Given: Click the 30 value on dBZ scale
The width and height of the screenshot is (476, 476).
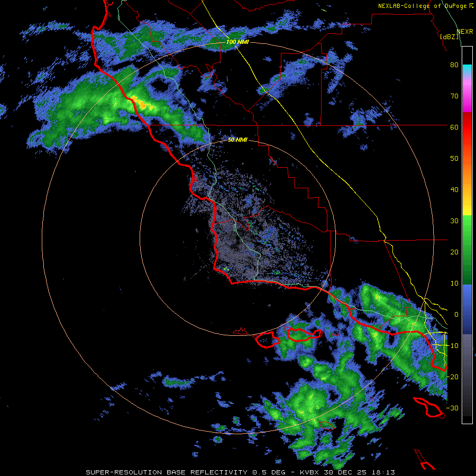Looking at the screenshot, I should click(454, 221).
